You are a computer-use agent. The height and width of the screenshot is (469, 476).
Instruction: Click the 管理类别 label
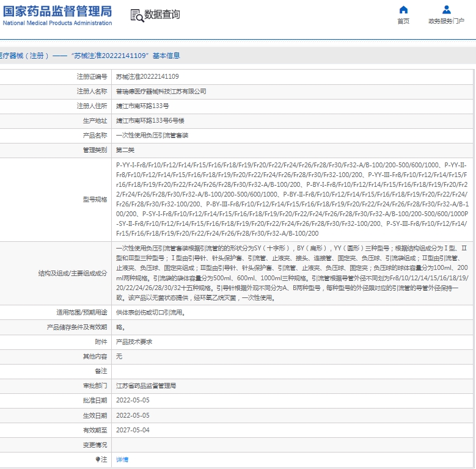(95, 150)
